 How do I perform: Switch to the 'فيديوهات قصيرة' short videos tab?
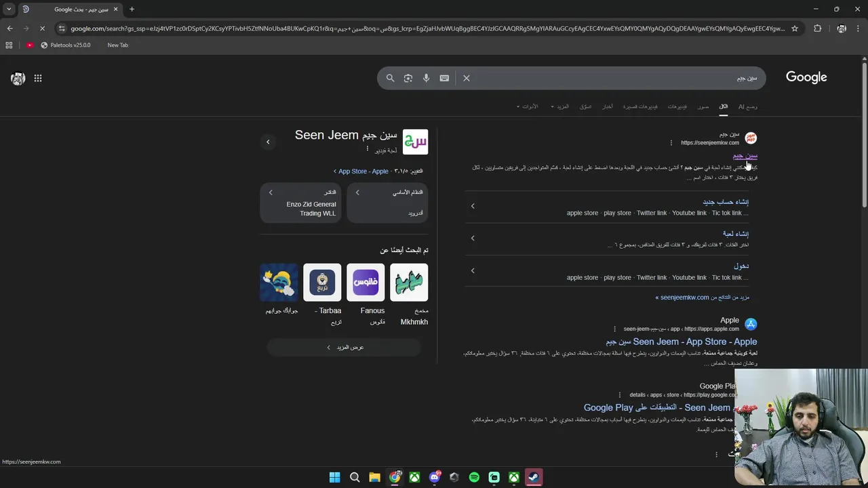point(640,106)
